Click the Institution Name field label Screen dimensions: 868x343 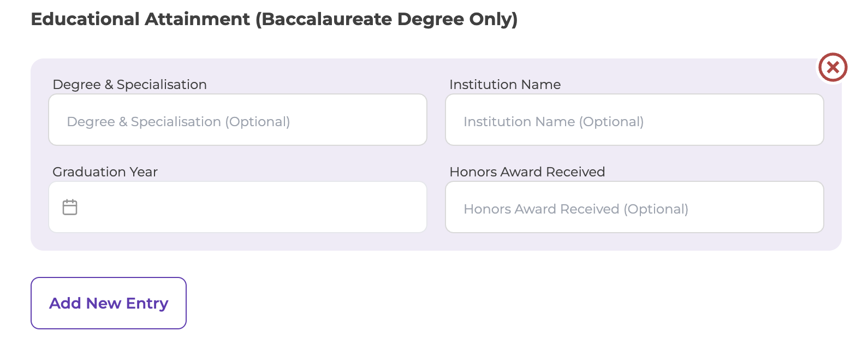pyautogui.click(x=505, y=85)
